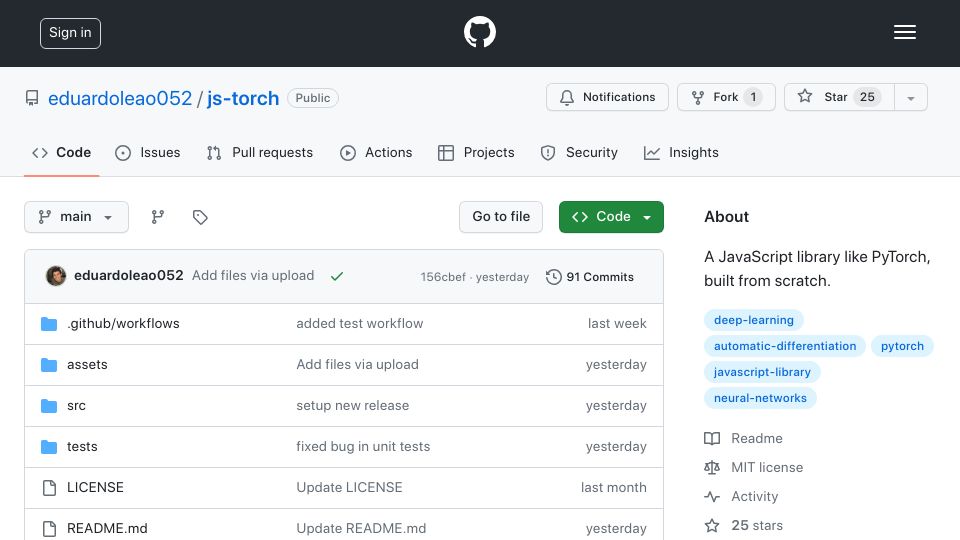Open the README.md file
The image size is (960, 540).
tap(107, 528)
